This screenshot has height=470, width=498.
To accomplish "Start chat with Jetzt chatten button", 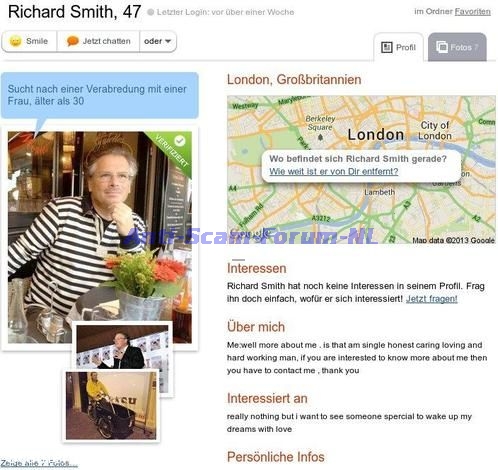I will coord(98,41).
